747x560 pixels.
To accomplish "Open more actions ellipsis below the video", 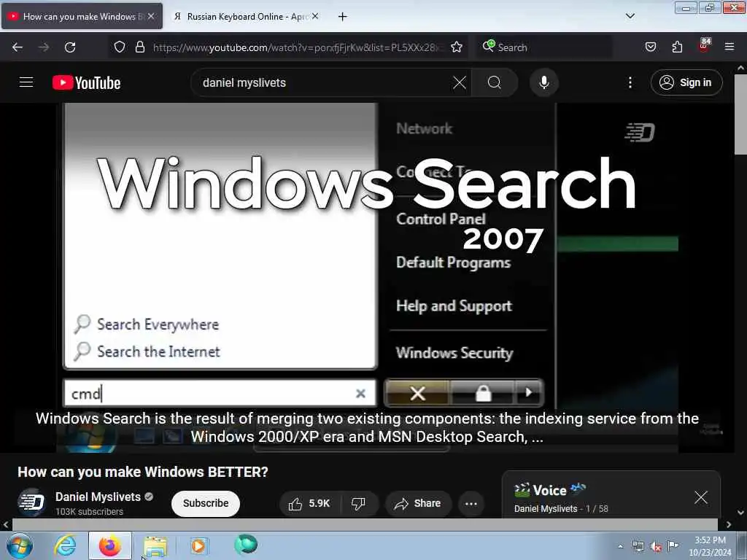I will click(x=471, y=503).
